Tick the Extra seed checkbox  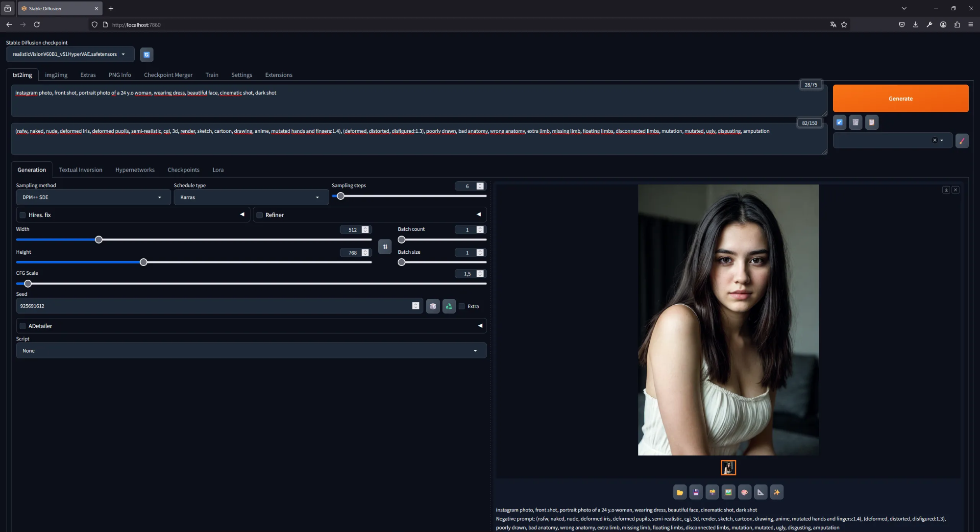(x=462, y=306)
